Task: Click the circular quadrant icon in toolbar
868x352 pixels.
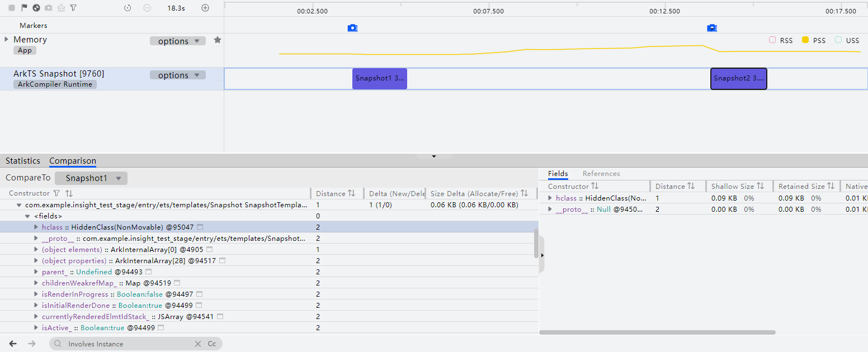Action: click(36, 8)
